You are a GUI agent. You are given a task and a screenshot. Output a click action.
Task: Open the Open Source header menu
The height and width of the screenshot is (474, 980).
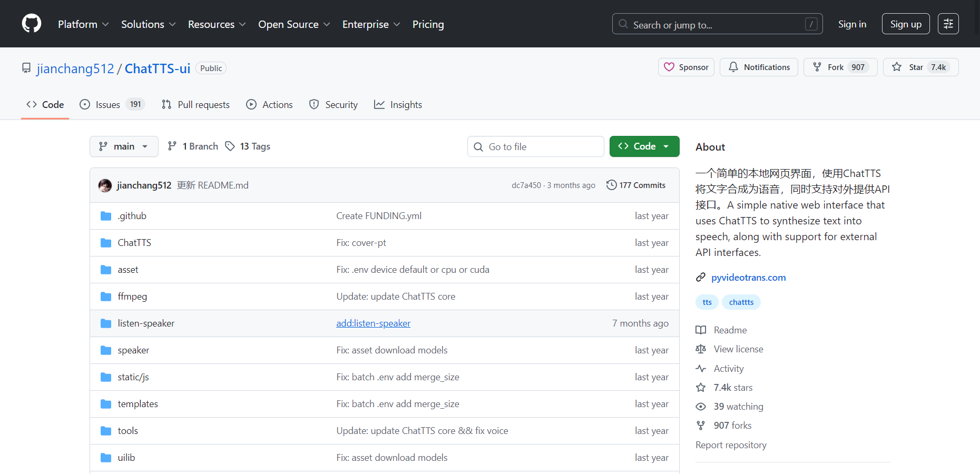tap(294, 24)
